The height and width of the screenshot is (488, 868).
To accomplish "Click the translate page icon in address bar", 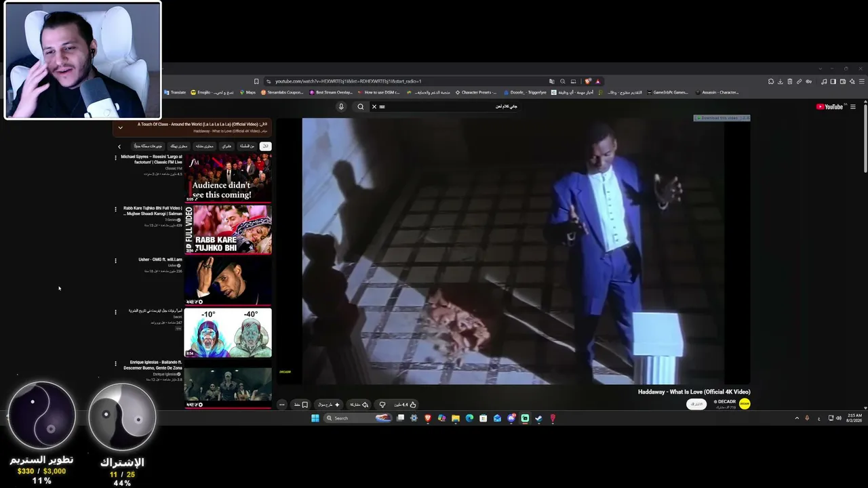I will click(x=552, y=81).
